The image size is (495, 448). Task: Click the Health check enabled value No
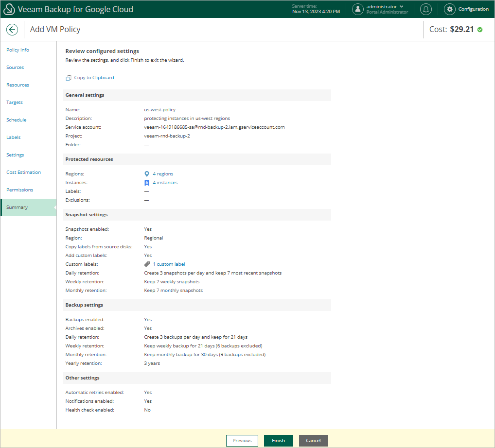coord(147,410)
